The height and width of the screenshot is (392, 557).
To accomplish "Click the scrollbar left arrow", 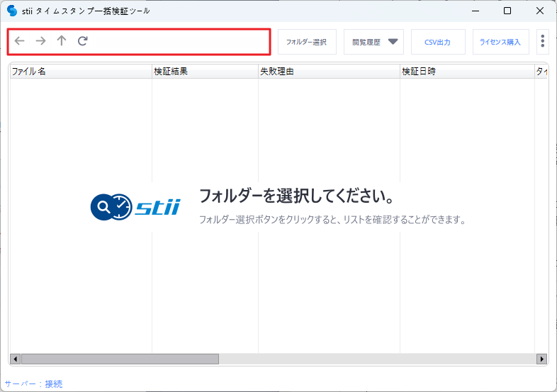I will tap(15, 359).
